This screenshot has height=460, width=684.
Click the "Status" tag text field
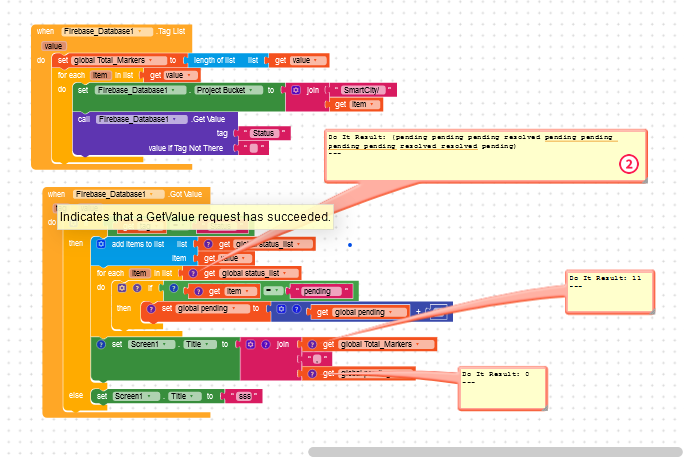(265, 133)
